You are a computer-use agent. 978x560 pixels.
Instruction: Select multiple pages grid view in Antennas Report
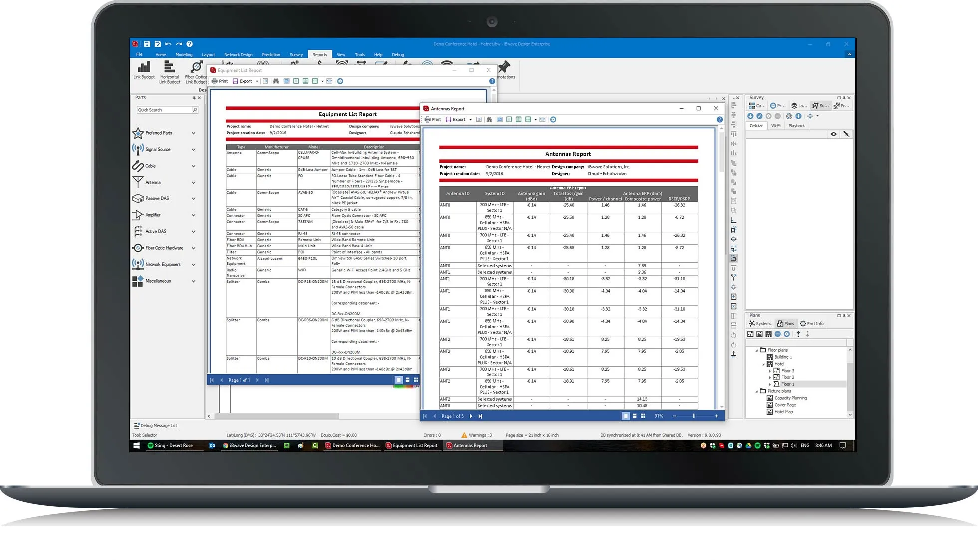[528, 120]
